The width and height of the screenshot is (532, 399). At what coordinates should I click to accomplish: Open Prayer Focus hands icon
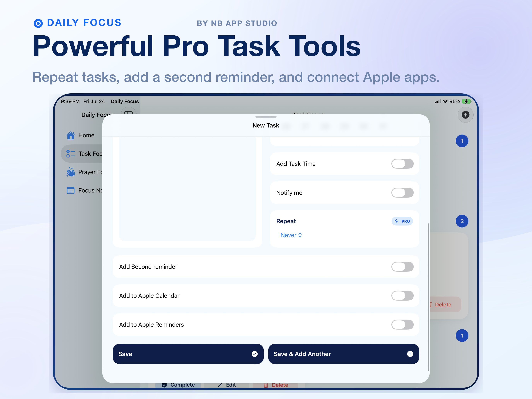tap(71, 172)
